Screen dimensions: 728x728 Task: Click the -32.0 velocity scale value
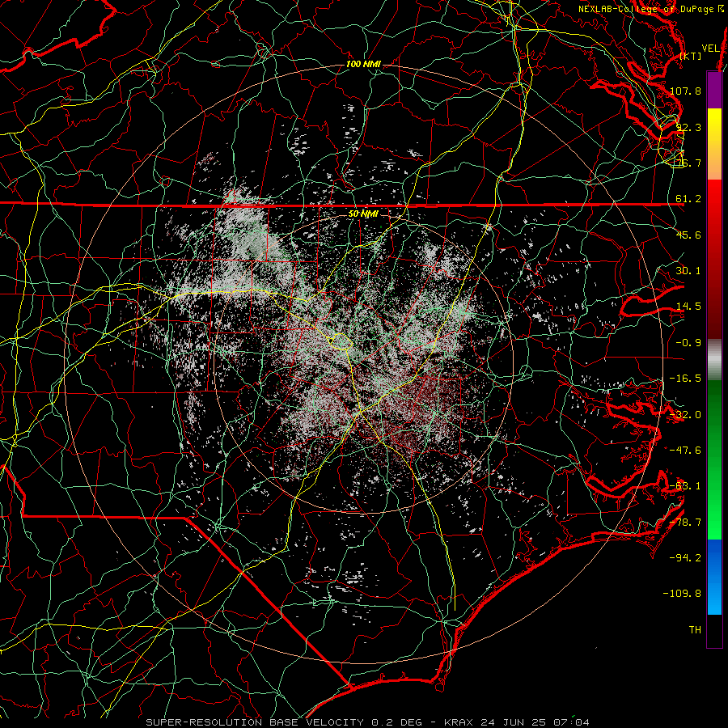tap(685, 415)
